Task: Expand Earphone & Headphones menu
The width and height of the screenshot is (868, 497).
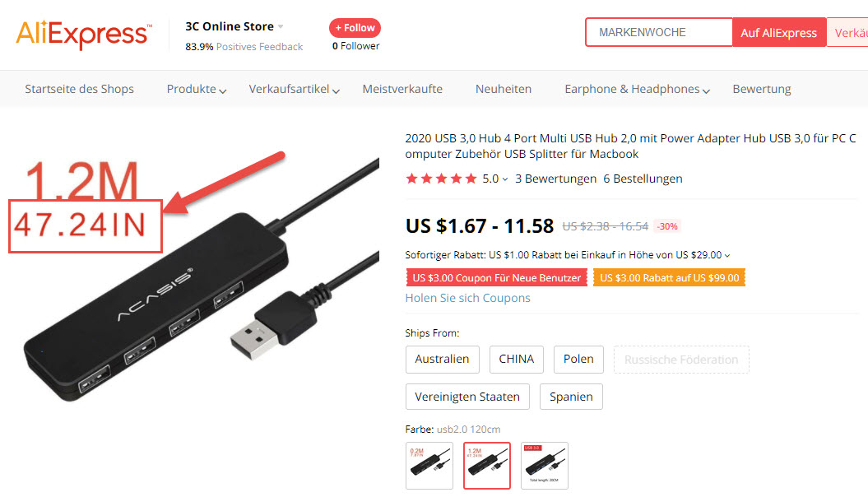Action: (x=637, y=89)
